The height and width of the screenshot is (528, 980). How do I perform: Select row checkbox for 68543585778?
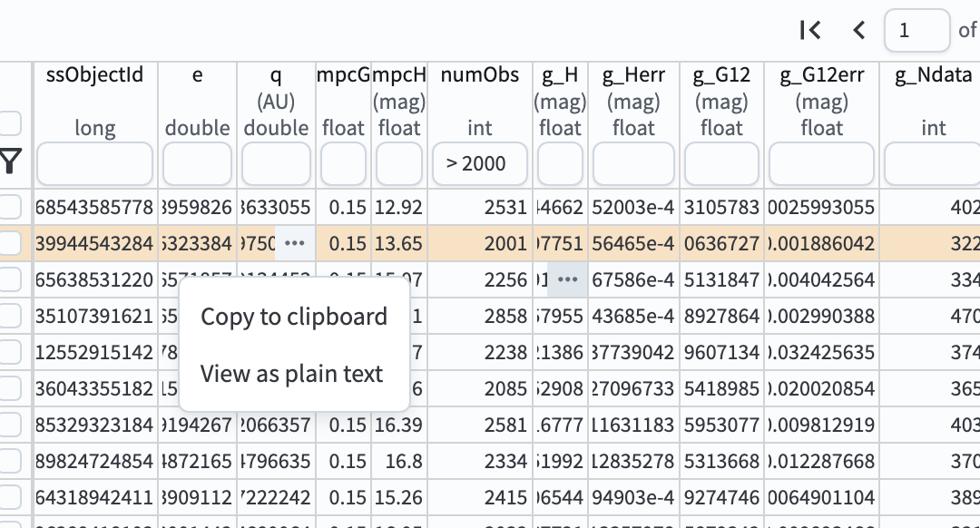11,207
